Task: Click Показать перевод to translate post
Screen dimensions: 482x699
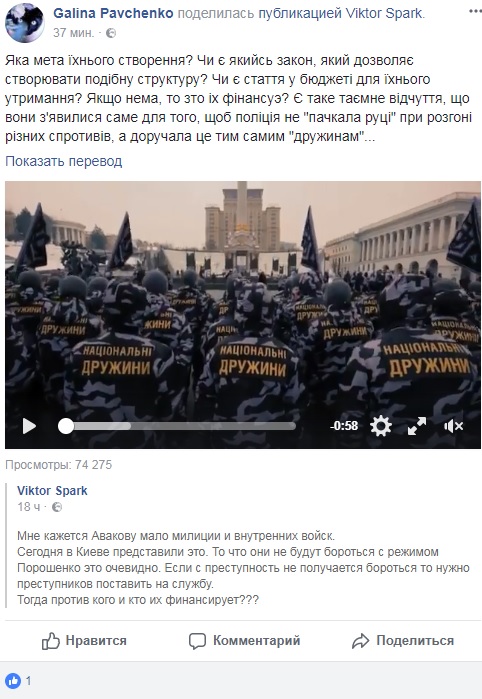Action: [63, 161]
